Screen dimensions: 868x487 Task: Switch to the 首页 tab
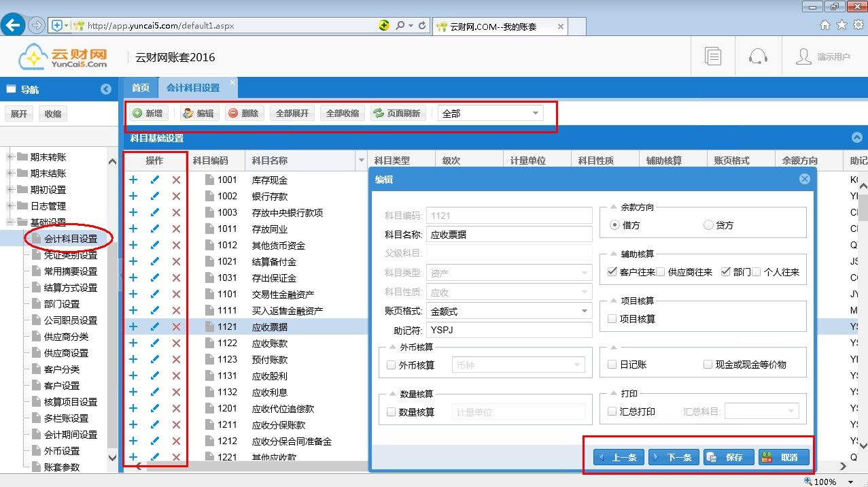point(141,88)
